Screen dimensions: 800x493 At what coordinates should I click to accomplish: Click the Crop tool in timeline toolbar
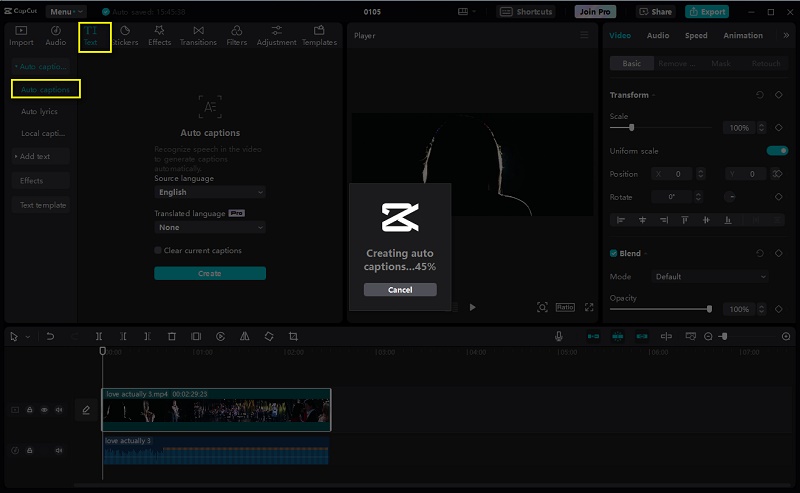click(x=293, y=336)
